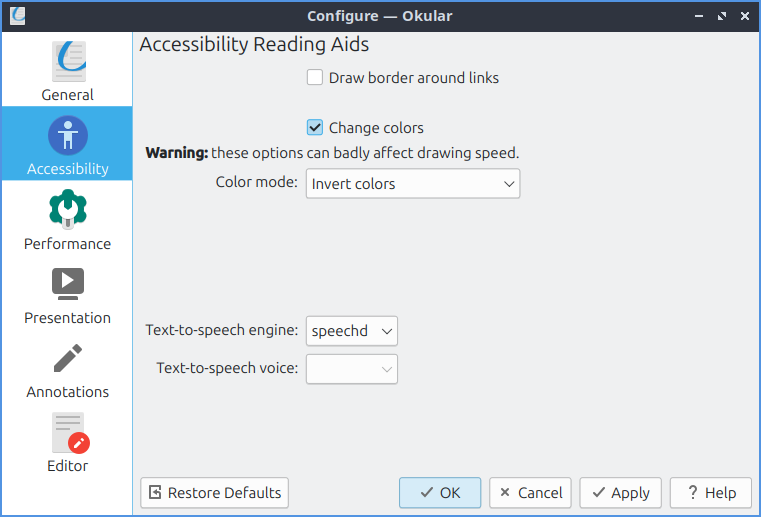Click the Presentation label in sidebar
Screen dimensions: 761x517
(67, 318)
